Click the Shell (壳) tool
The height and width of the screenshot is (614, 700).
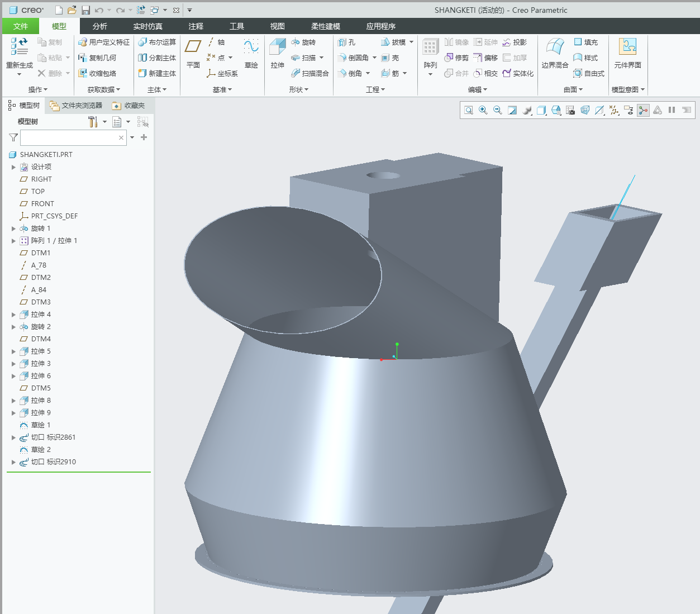[390, 58]
